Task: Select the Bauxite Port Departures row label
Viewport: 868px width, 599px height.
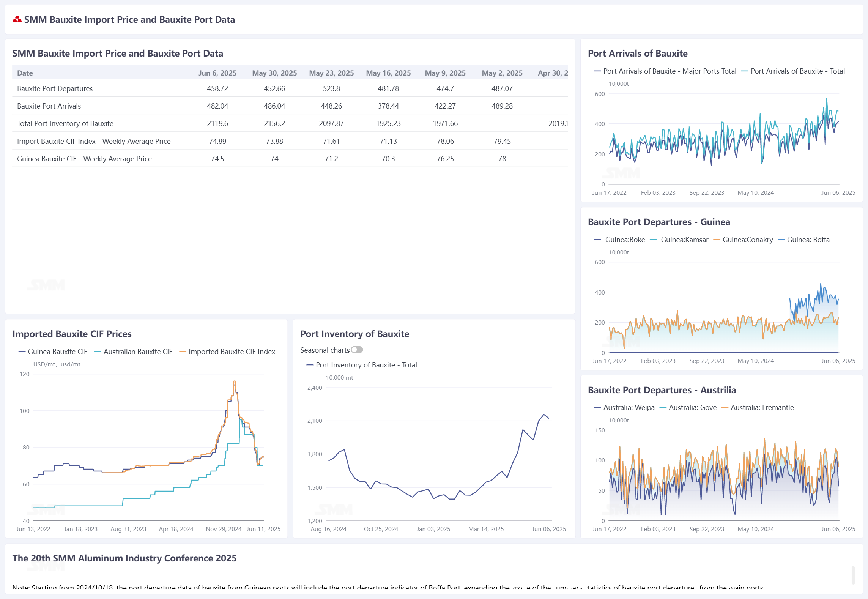Action: tap(55, 88)
